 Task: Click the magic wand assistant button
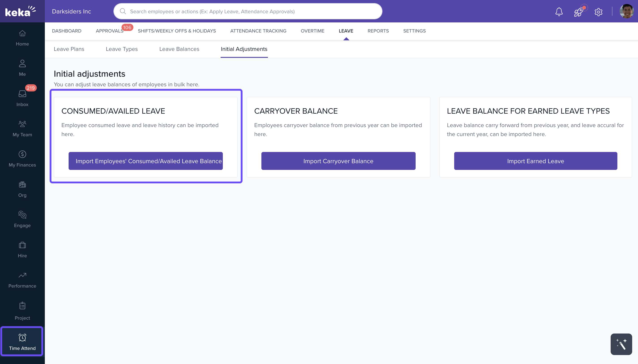[621, 344]
